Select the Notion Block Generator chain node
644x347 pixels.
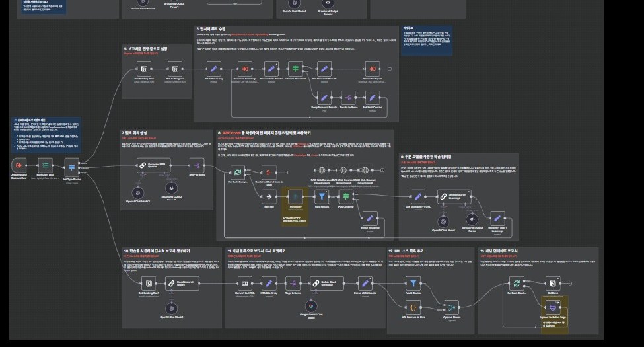click(327, 284)
